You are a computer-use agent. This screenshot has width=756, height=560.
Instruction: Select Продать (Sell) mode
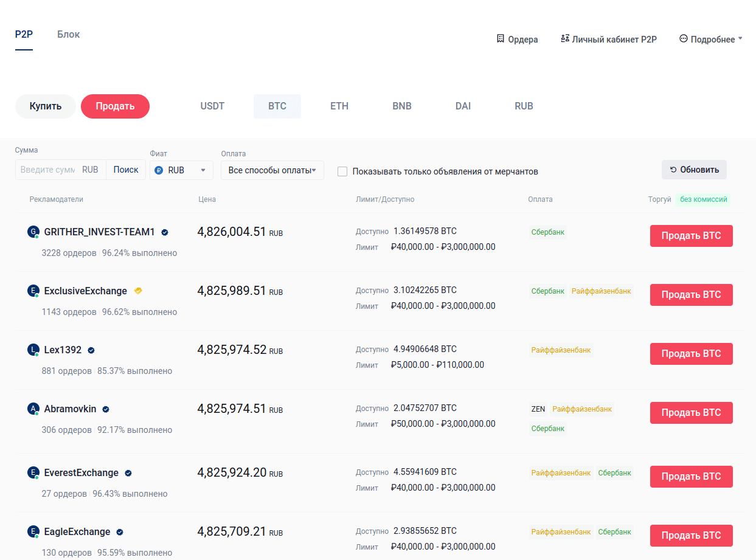click(x=115, y=106)
